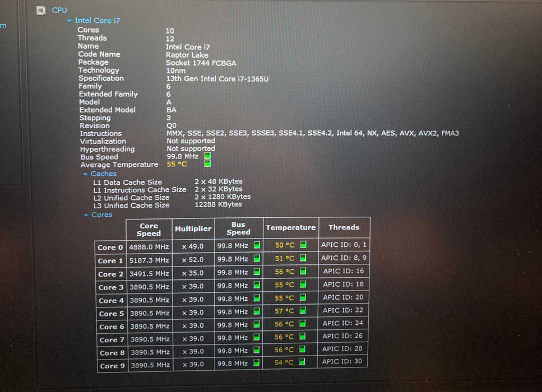
Task: Click Core 1 bus speed graph icon
Action: click(x=257, y=258)
